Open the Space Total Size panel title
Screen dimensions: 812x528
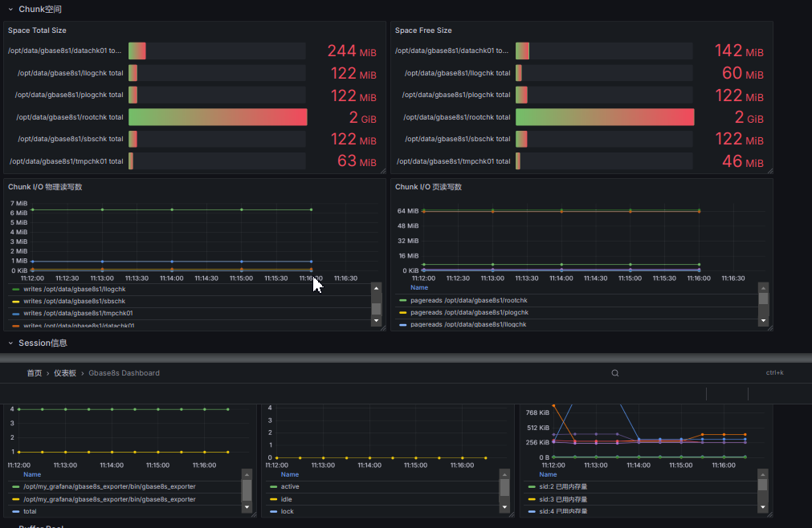(x=37, y=30)
